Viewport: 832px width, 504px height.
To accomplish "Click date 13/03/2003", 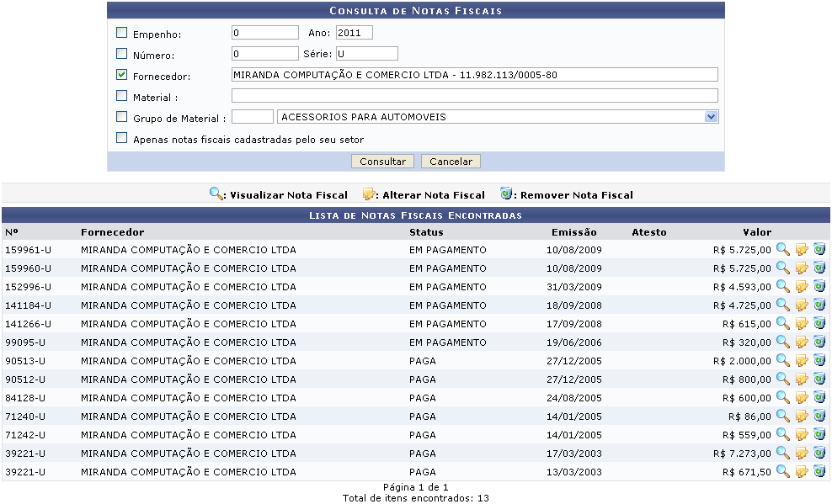I will pos(574,472).
